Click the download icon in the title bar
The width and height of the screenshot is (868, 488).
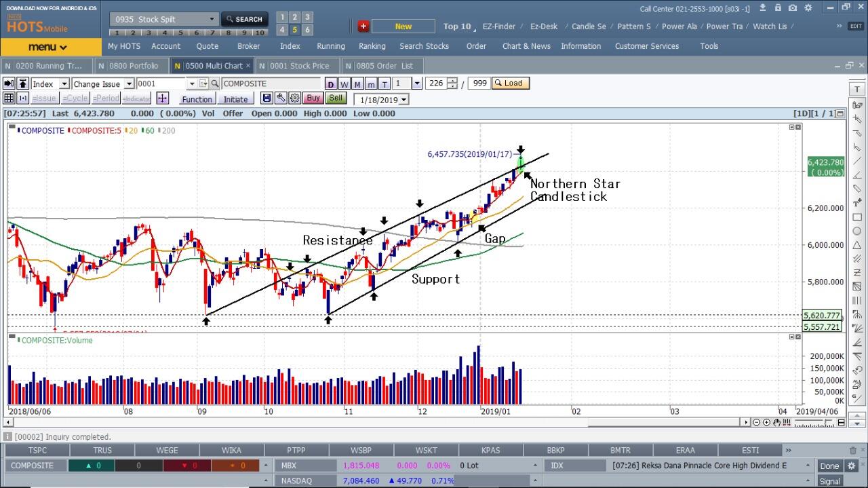[x=764, y=8]
